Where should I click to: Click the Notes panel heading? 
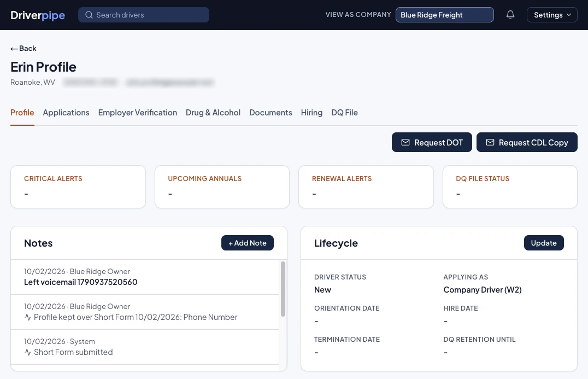38,243
